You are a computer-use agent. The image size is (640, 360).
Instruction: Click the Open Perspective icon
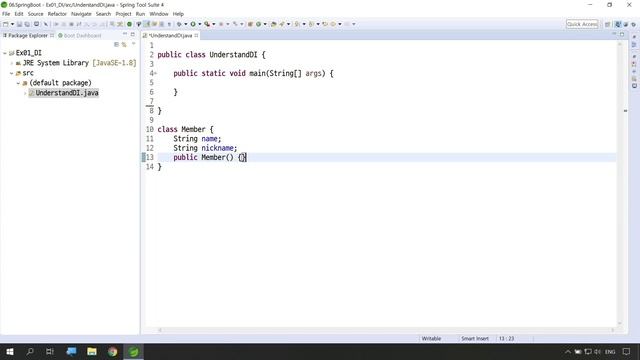click(607, 24)
